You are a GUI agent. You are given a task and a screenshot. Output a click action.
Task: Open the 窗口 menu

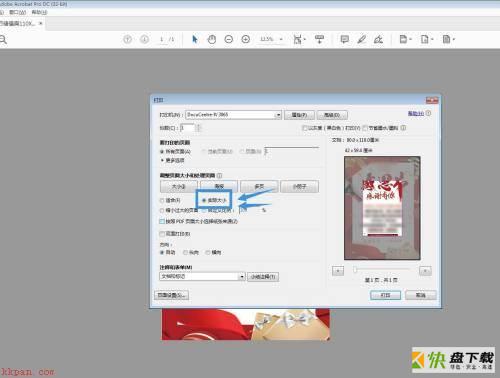(x=17, y=12)
